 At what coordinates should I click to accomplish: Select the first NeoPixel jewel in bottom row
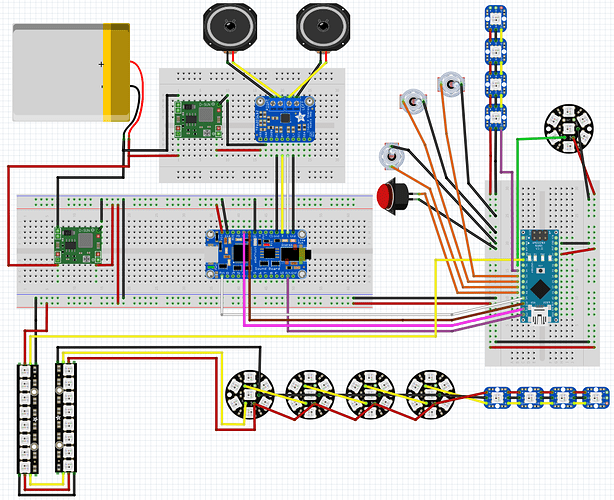[250, 394]
